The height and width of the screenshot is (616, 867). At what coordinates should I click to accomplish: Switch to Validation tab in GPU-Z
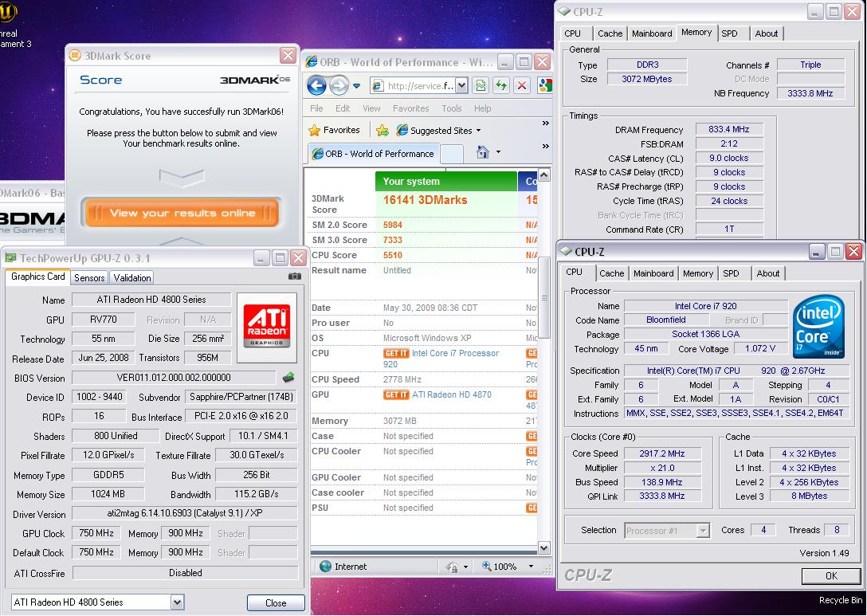131,278
